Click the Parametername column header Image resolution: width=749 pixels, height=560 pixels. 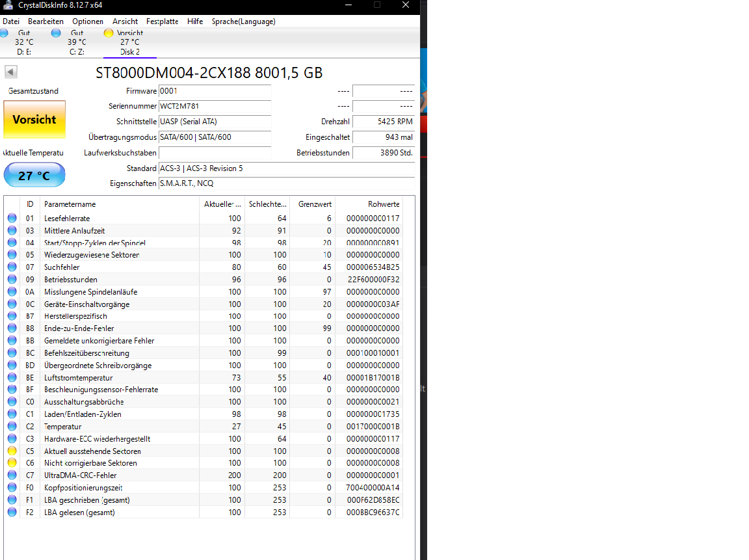[120, 204]
